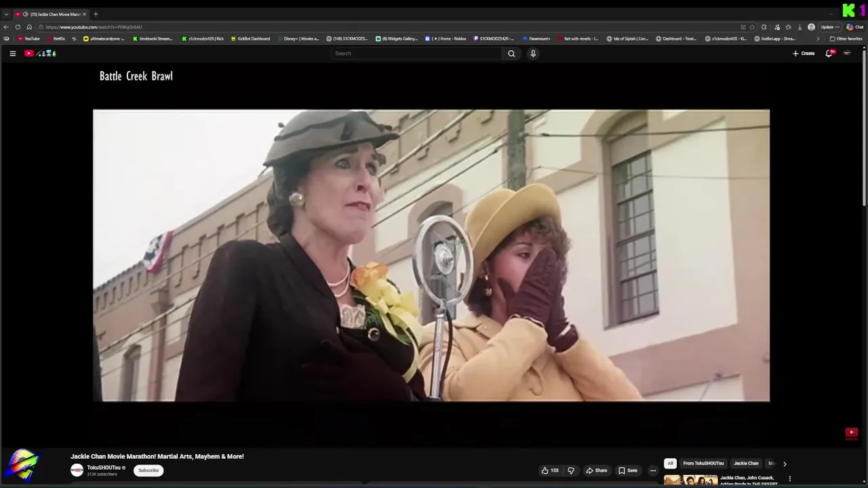Save the video to a playlist
This screenshot has height=488, width=868.
pos(628,470)
